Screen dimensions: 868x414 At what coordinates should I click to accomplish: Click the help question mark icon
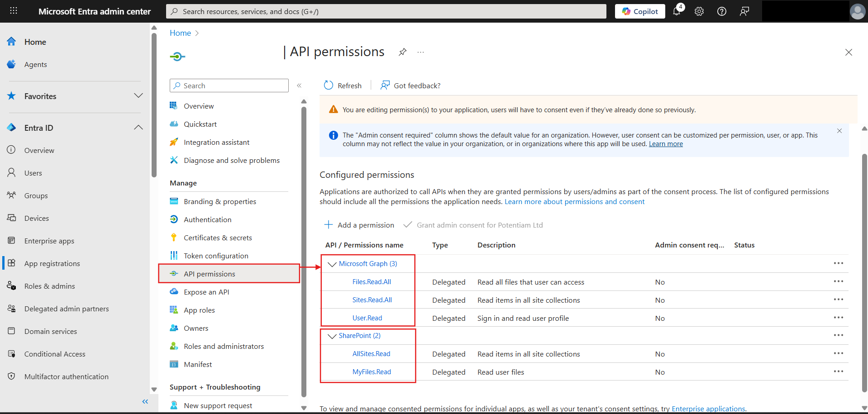(722, 11)
